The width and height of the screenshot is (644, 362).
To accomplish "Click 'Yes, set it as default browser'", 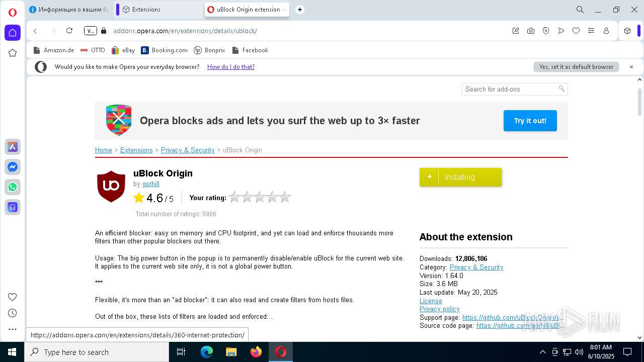I will point(576,67).
